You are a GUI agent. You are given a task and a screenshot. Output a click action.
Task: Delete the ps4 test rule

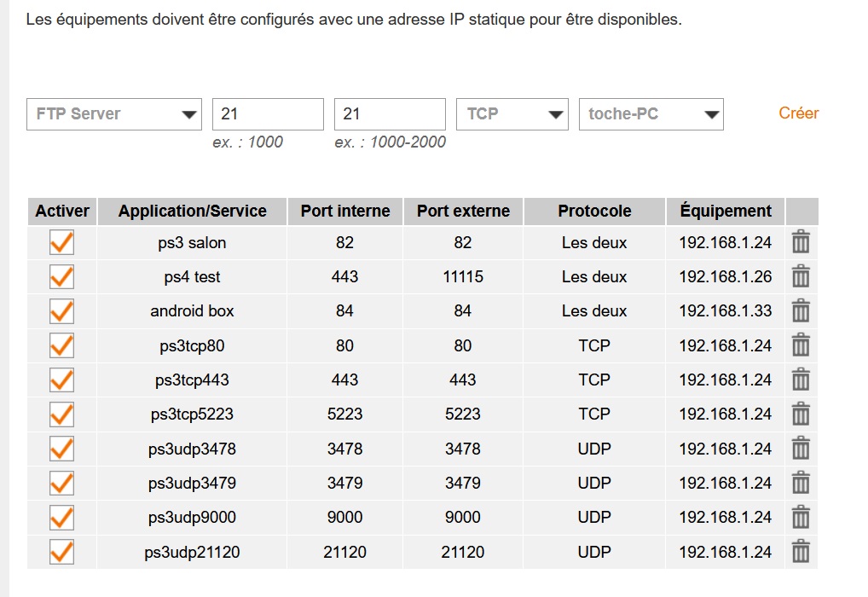point(801,277)
